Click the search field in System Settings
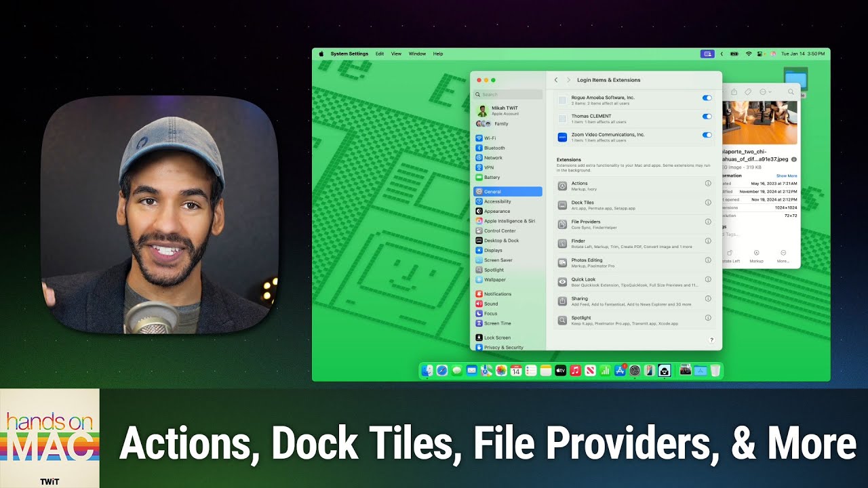This screenshot has height=488, width=868. [508, 95]
